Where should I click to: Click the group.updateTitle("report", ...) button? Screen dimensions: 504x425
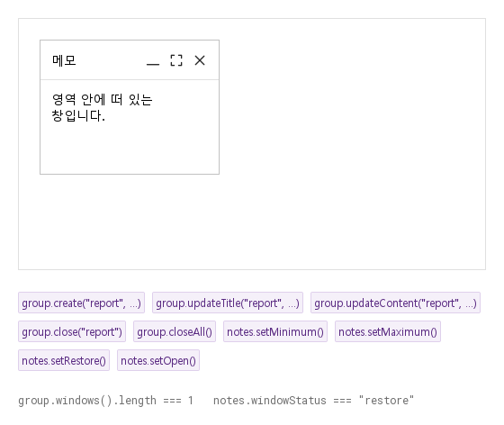click(x=228, y=303)
